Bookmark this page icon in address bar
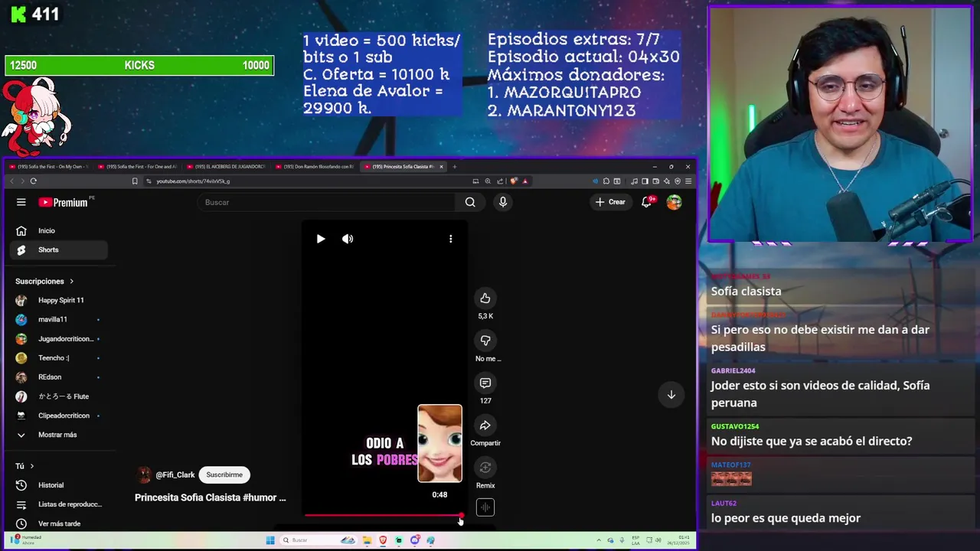The height and width of the screenshot is (551, 980). click(x=135, y=181)
